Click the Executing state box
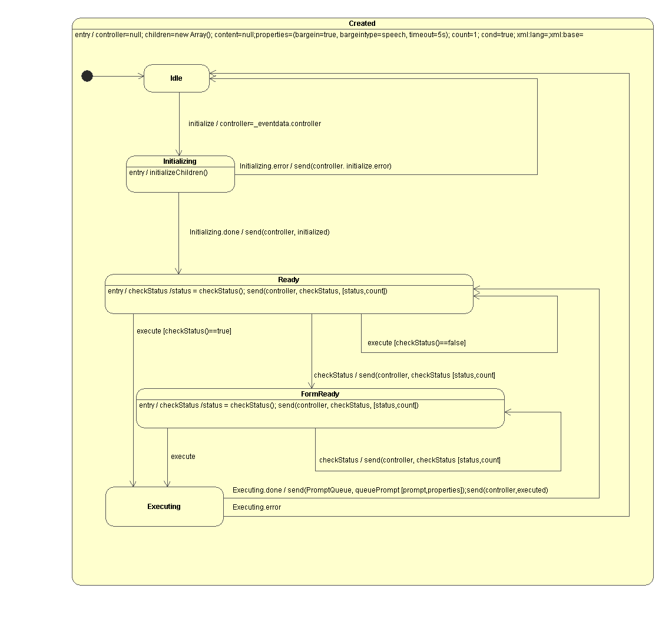672x618 pixels. pos(164,507)
